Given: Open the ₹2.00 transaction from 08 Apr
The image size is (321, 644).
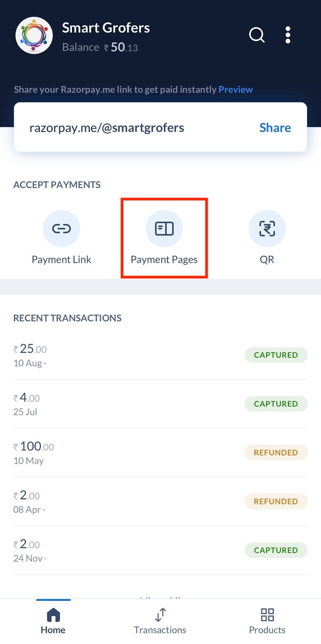Looking at the screenshot, I should point(160,501).
